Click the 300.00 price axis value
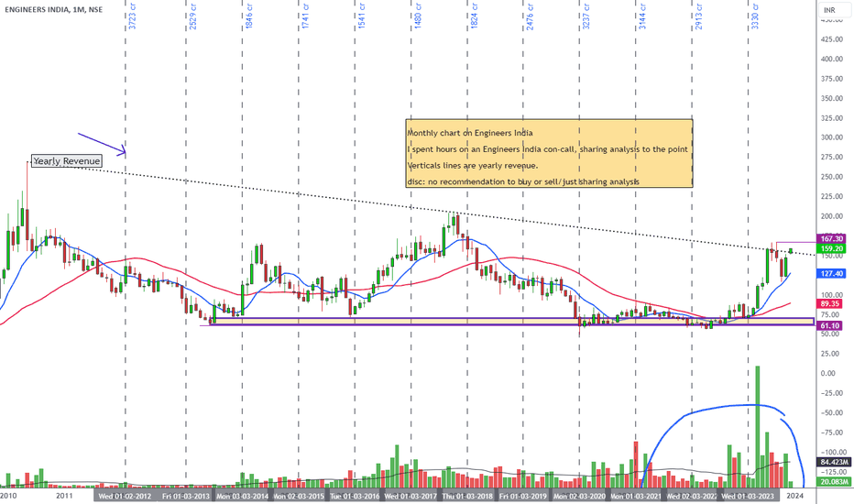 coord(832,137)
